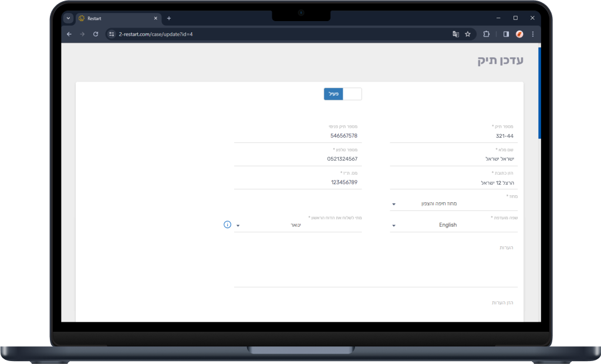Click the browser forward arrow

click(82, 34)
